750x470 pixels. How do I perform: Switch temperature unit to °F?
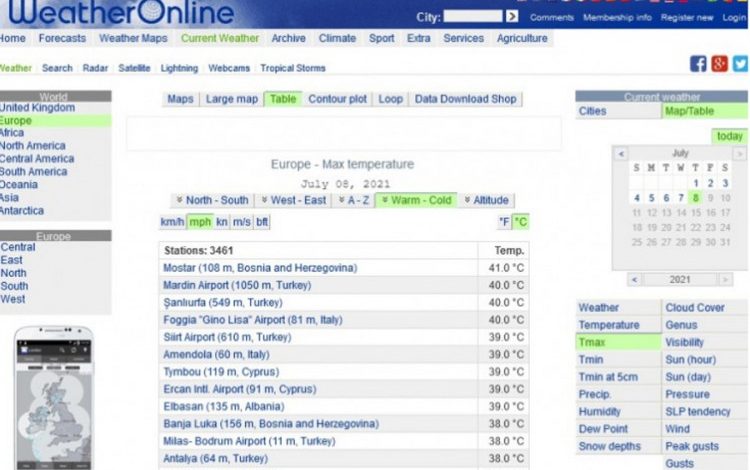[505, 222]
